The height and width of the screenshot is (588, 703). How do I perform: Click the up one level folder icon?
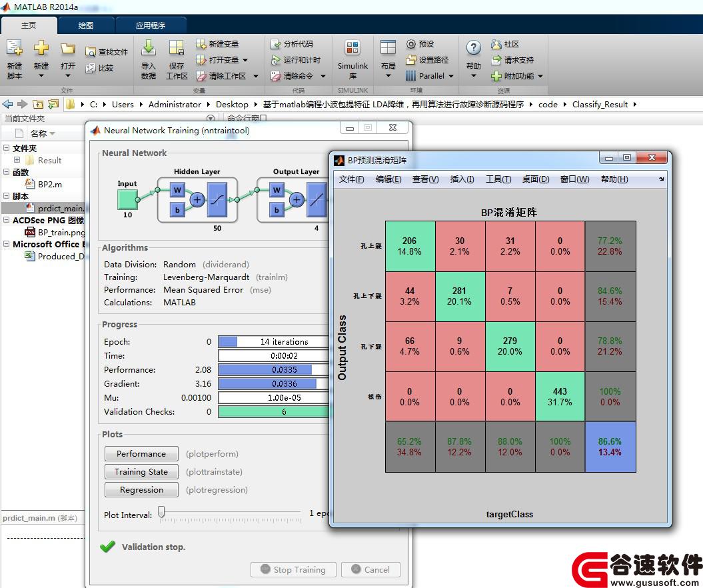pos(38,104)
